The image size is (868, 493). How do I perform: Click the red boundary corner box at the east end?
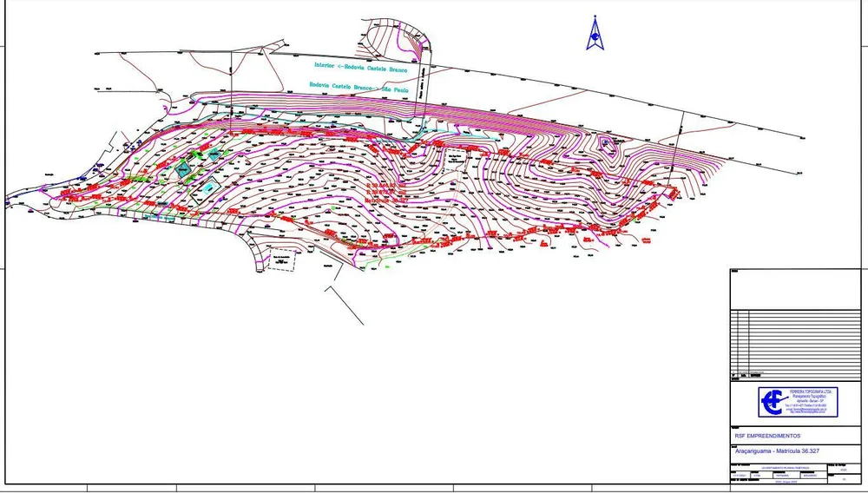(674, 194)
